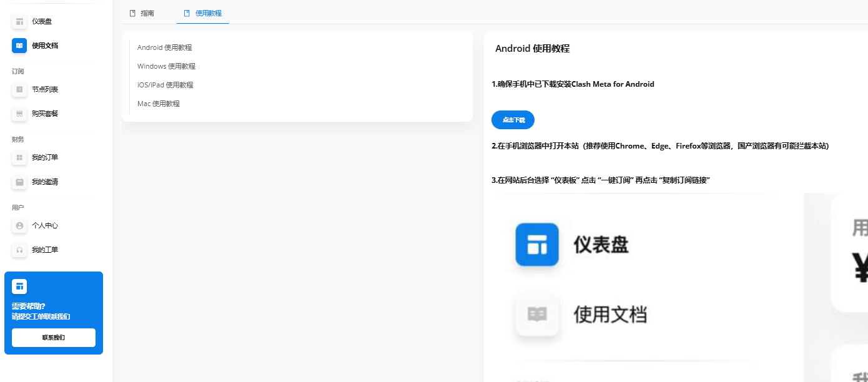The height and width of the screenshot is (382, 868).
Task: Open Mac 使用教程 from the list
Action: 158,104
